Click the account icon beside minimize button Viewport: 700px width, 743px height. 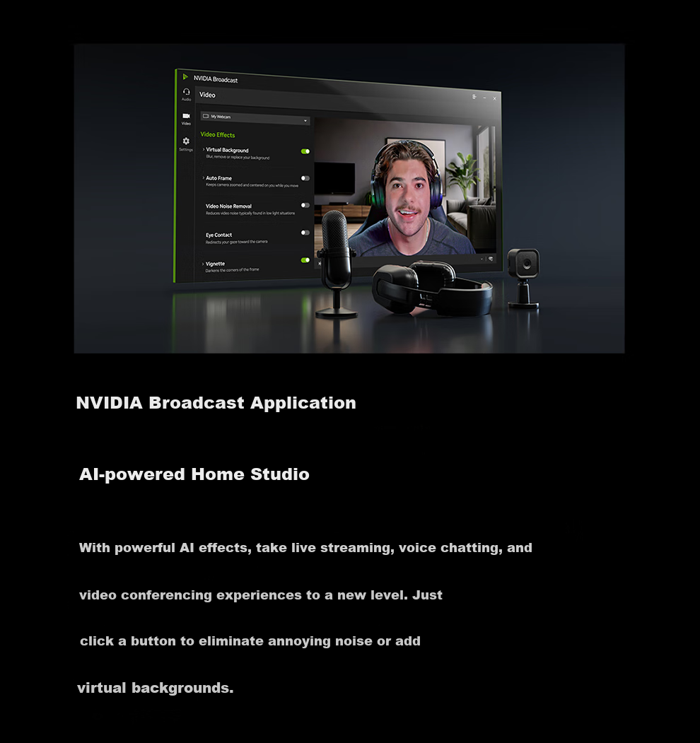point(474,97)
